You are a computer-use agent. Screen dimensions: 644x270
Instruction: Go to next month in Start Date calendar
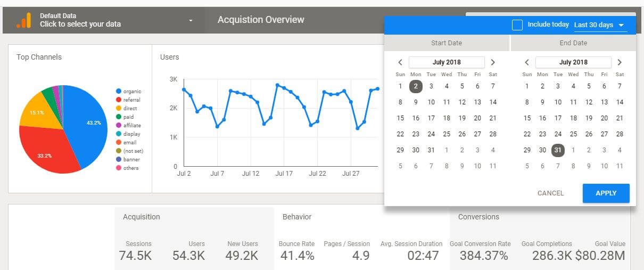493,62
